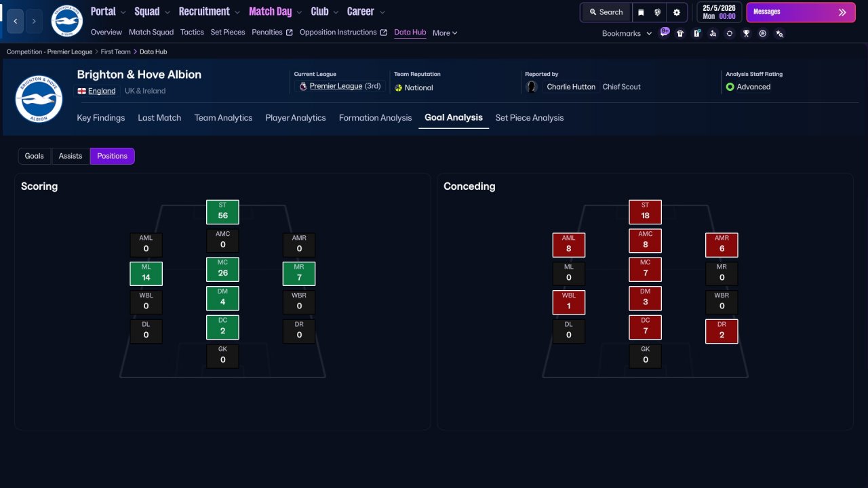The height and width of the screenshot is (488, 868).
Task: Select the MC 26 scoring position box
Action: 223,269
